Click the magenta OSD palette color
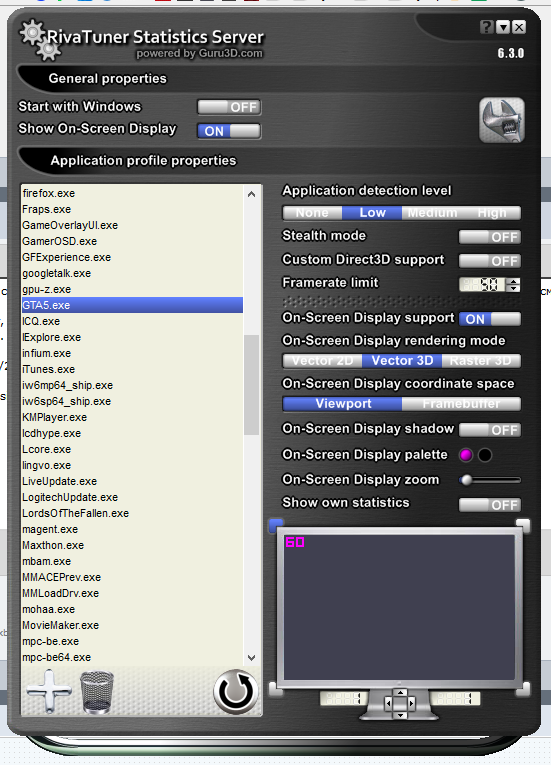The image size is (551, 765). pyautogui.click(x=466, y=455)
